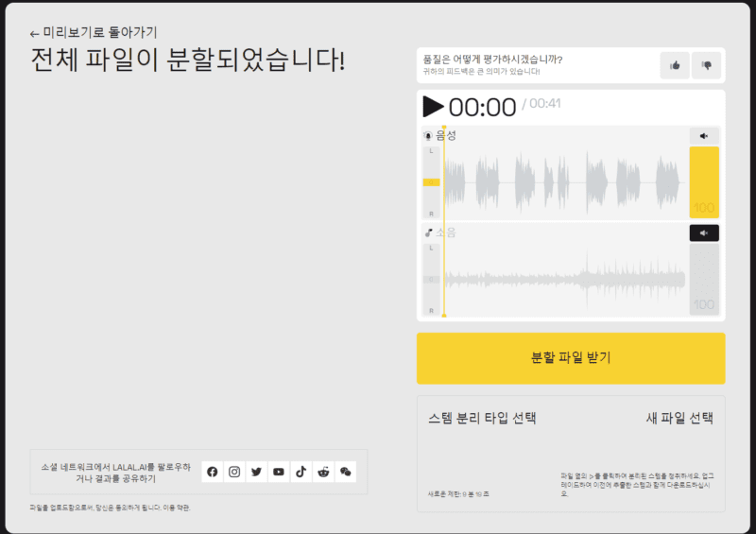Adjust the gray 소음 volume slider
The image size is (756, 534).
point(704,280)
